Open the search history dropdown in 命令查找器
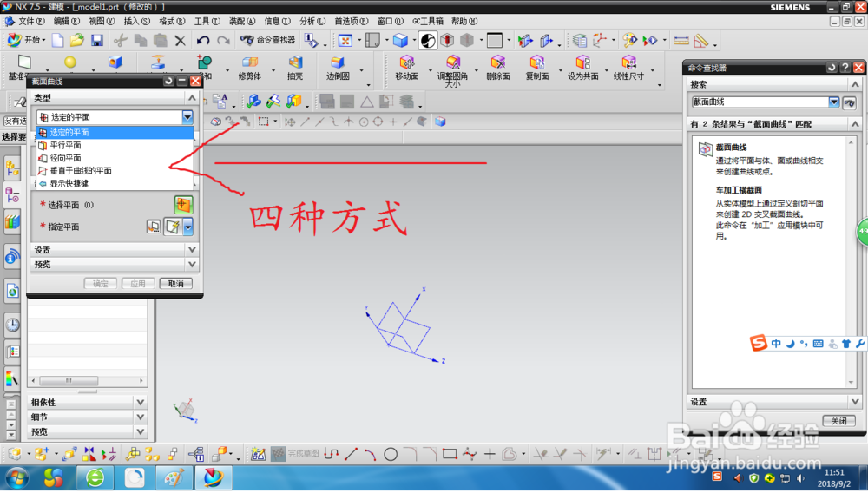Viewport: 868px width, 493px height. (833, 102)
